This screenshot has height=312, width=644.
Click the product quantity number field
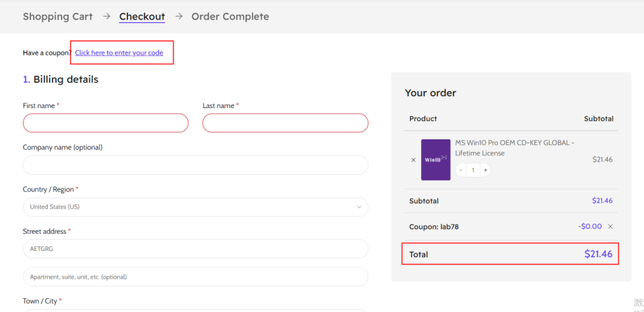pos(474,170)
